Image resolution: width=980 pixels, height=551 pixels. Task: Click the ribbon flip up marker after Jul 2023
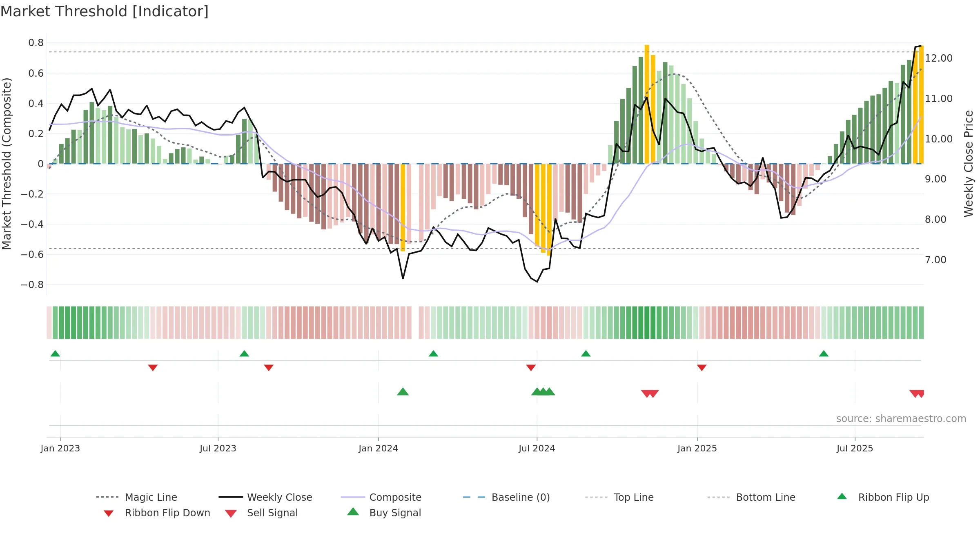coord(244,353)
